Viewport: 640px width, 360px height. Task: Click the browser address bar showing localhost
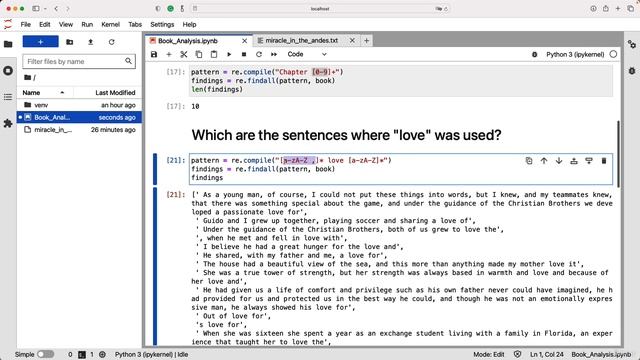320,9
